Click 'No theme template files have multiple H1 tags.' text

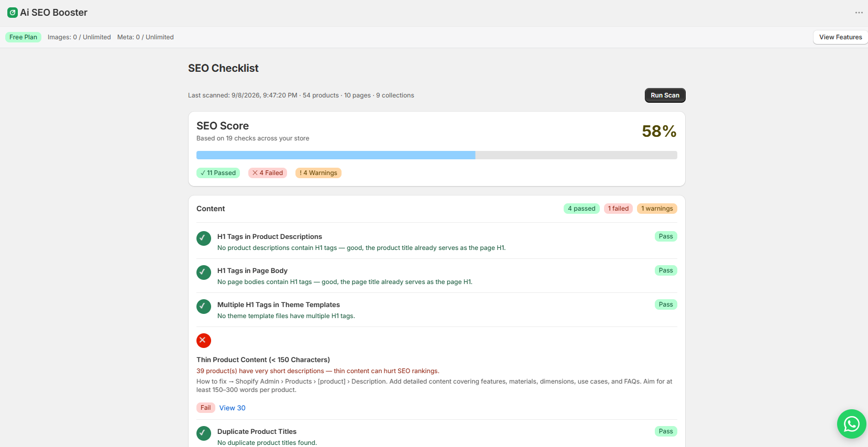click(286, 316)
